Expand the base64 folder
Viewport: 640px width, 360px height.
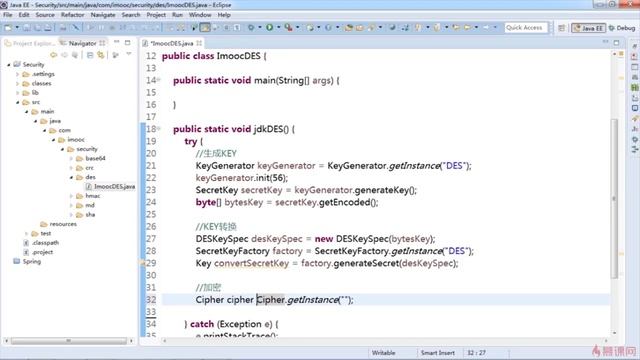click(x=71, y=158)
